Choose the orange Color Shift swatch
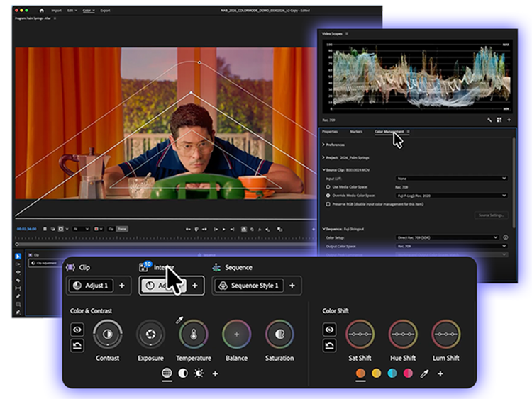Viewport: 532px width, 399px height. (x=360, y=373)
